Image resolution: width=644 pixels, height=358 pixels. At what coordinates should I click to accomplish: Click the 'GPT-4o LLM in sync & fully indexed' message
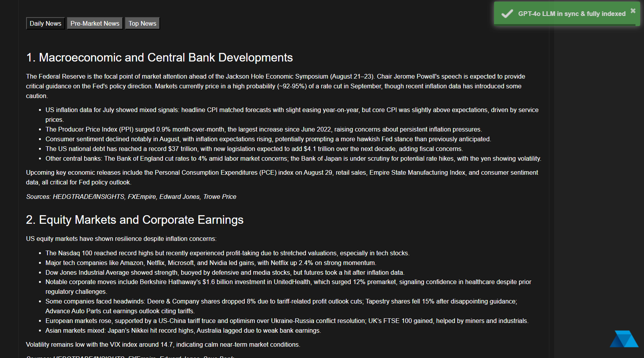point(572,14)
